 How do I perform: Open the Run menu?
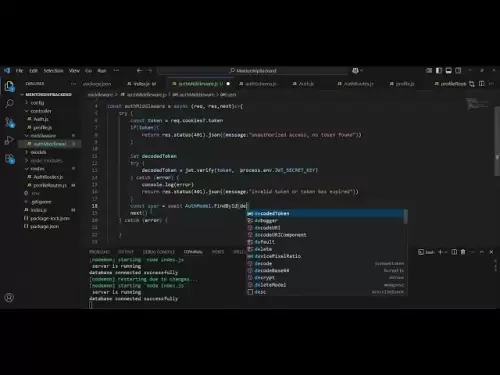click(x=102, y=71)
